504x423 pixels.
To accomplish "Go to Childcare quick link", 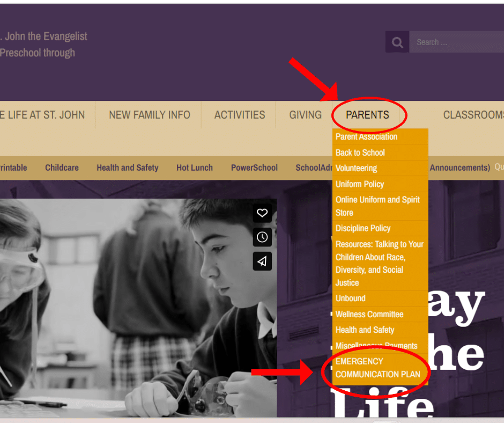I will pyautogui.click(x=62, y=167).
